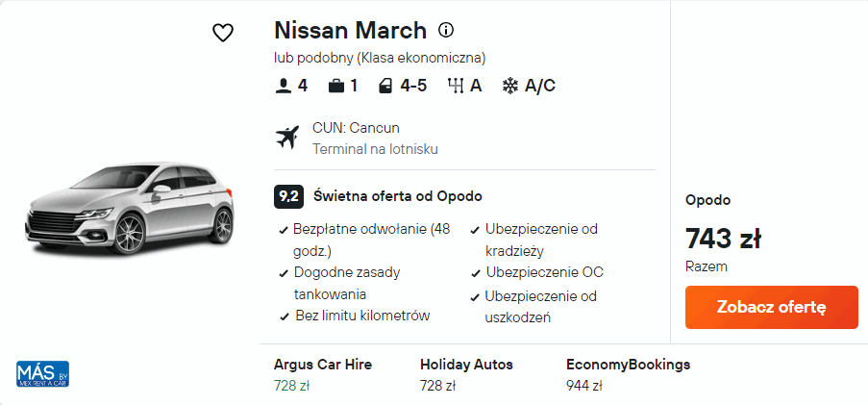Select the Holiday Autos 728 zł offer
868x405 pixels.
[x=466, y=374]
